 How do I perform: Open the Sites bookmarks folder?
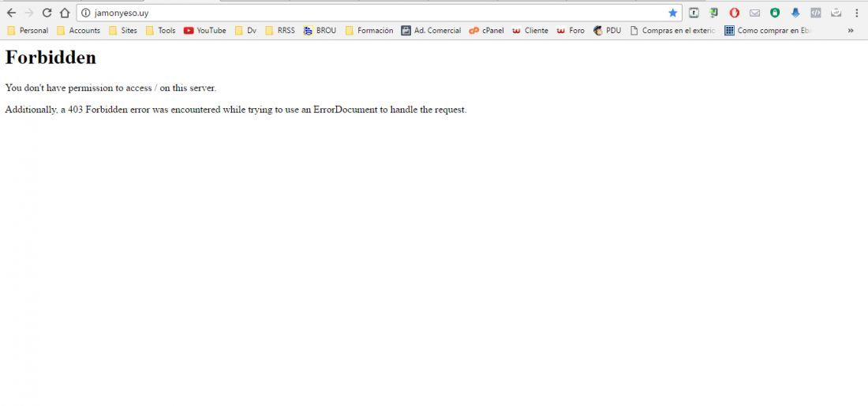click(x=123, y=31)
